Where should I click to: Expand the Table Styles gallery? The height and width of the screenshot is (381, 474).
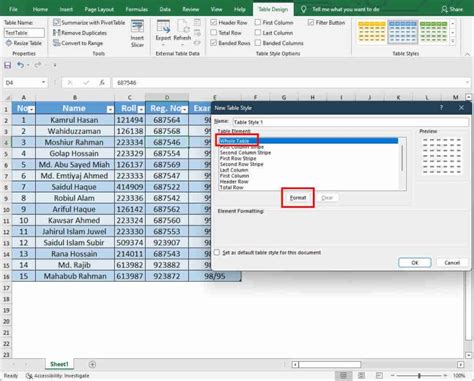pos(453,42)
